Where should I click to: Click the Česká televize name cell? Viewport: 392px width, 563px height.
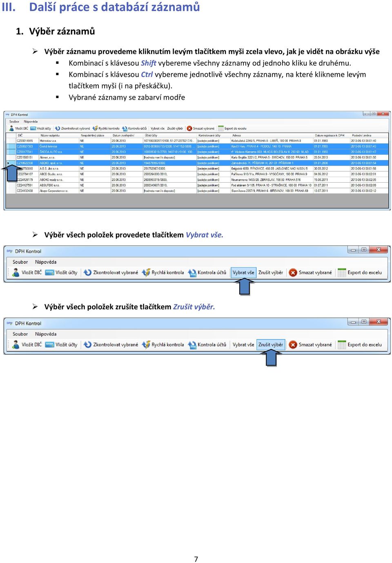tap(59, 146)
